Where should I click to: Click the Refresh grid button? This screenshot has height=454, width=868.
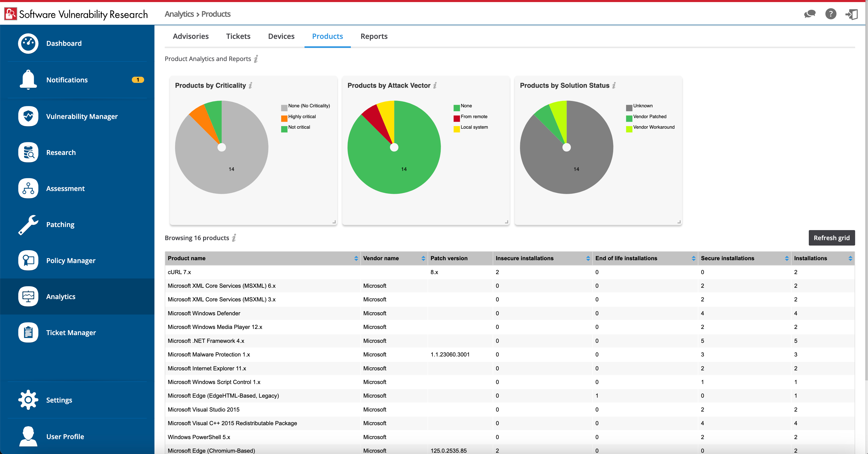coord(832,238)
